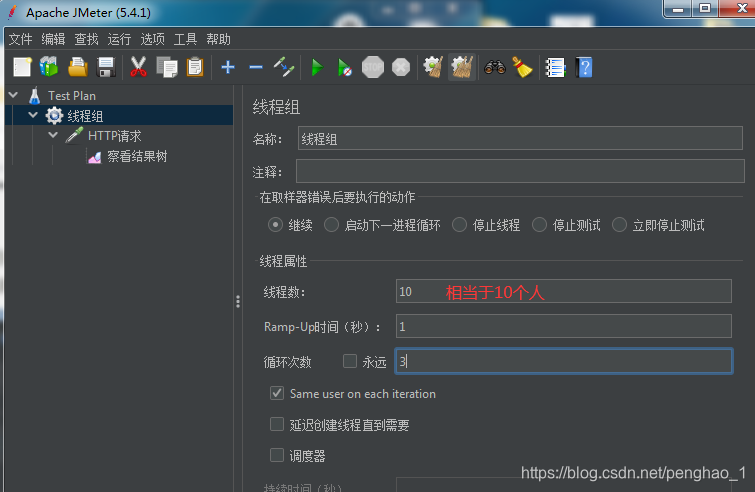Select 线程组 label in the tree
This screenshot has height=492, width=755.
[85, 116]
